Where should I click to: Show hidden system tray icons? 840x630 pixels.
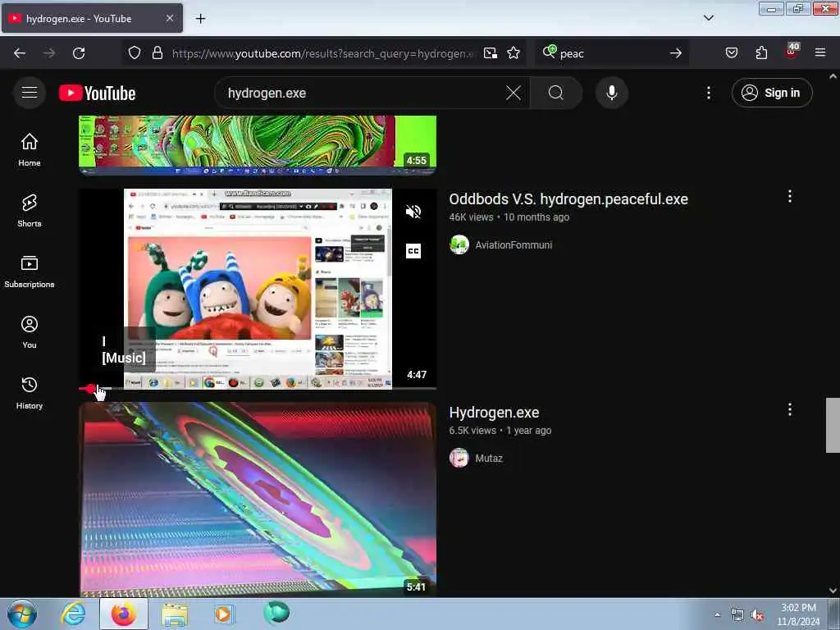pos(717,614)
